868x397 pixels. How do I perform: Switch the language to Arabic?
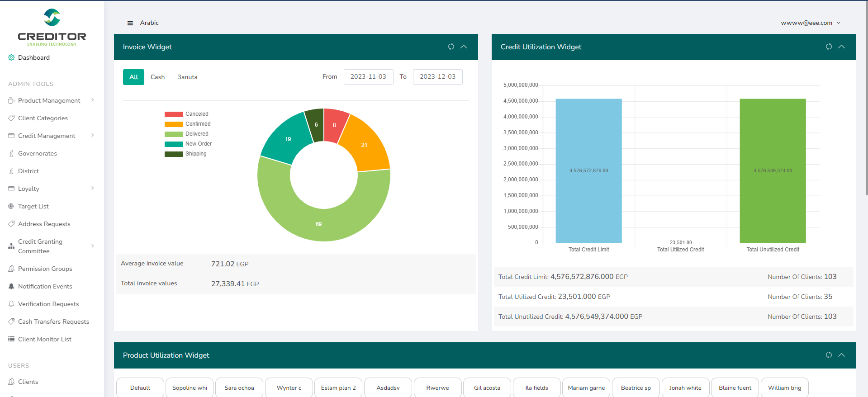pos(149,23)
